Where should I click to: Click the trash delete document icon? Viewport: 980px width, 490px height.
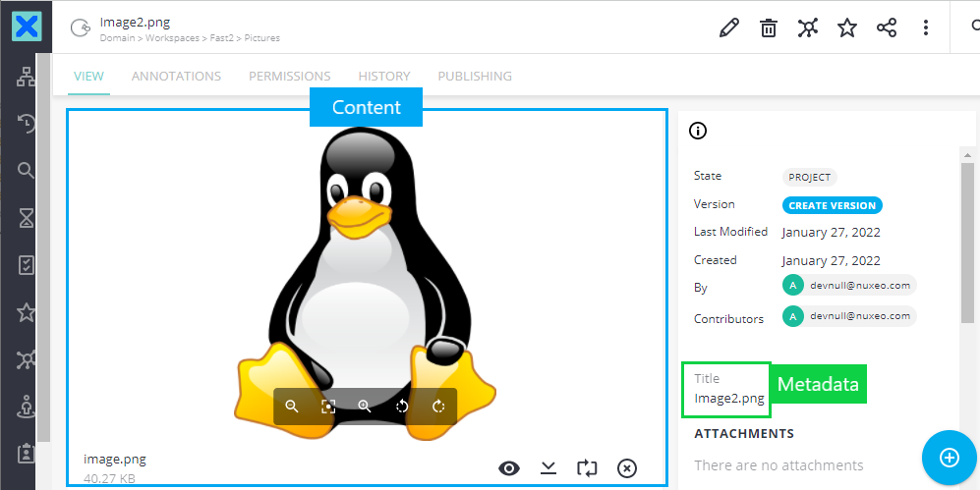point(768,27)
